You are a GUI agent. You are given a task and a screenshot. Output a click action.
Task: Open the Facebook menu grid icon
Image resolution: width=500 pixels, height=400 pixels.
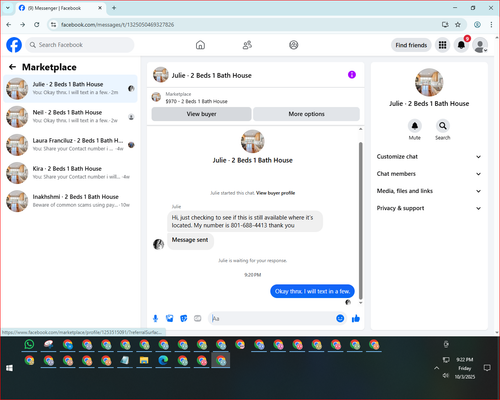442,45
